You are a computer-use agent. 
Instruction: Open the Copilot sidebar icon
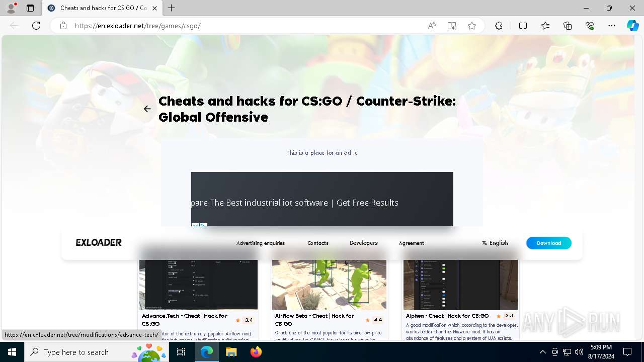pyautogui.click(x=632, y=26)
